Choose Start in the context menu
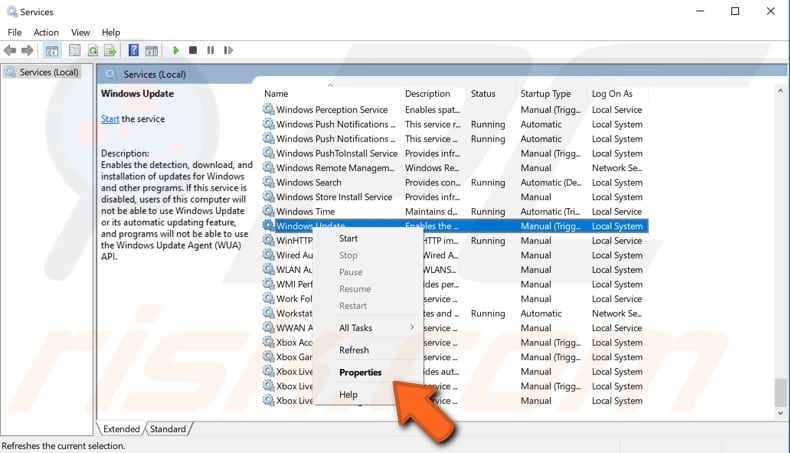The height and width of the screenshot is (453, 790). [368, 238]
